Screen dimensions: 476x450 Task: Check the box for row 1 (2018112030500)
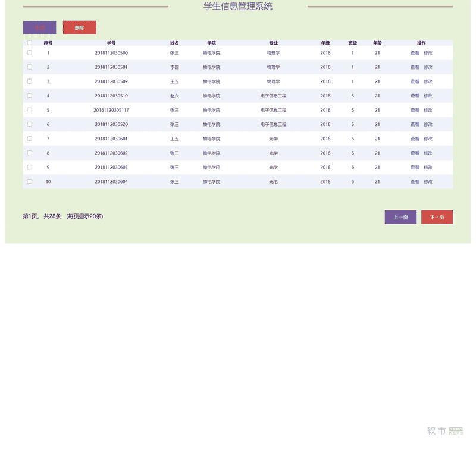(x=29, y=52)
